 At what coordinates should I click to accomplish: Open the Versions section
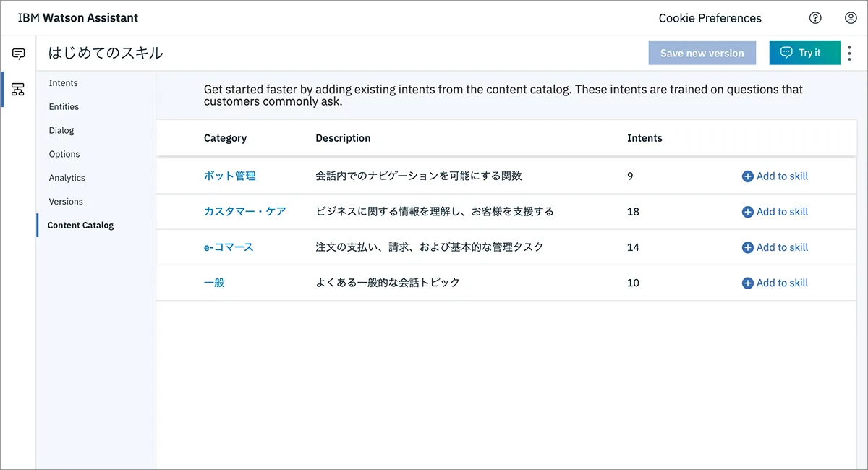click(x=66, y=202)
